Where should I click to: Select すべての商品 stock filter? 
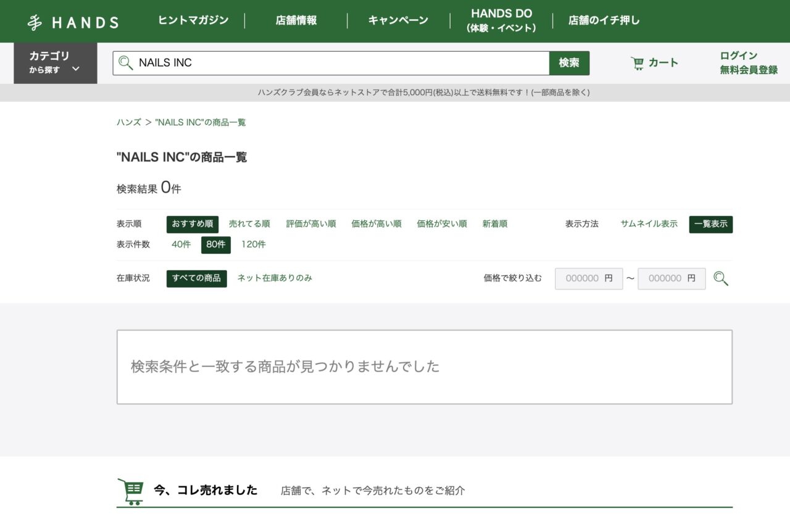pos(197,278)
